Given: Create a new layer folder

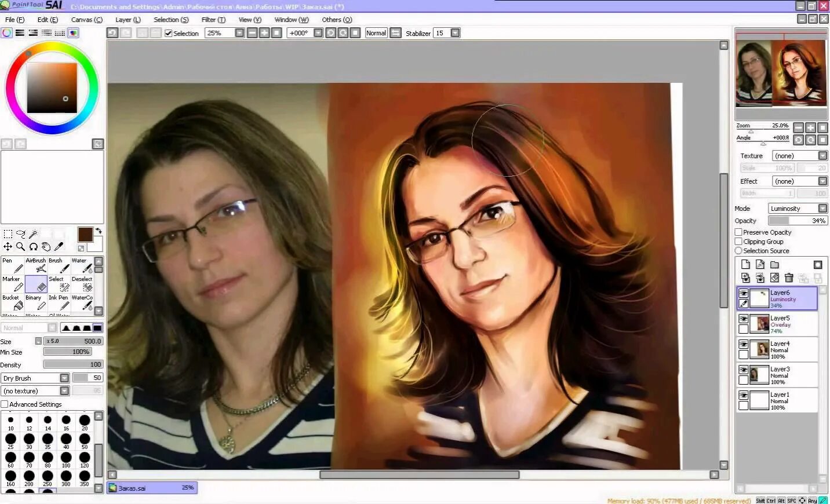Looking at the screenshot, I should 774,264.
